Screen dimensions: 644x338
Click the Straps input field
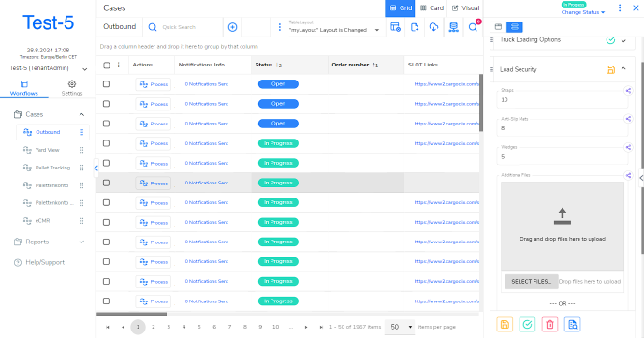coord(563,100)
